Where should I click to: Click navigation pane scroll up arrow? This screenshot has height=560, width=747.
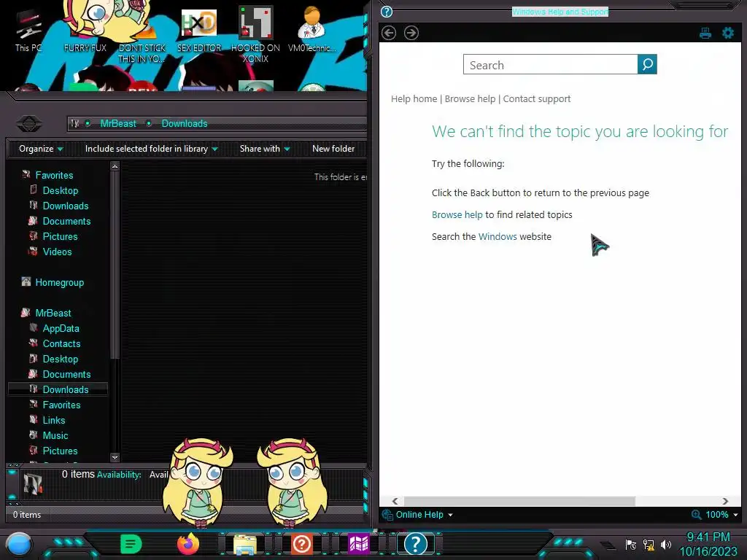click(x=115, y=166)
